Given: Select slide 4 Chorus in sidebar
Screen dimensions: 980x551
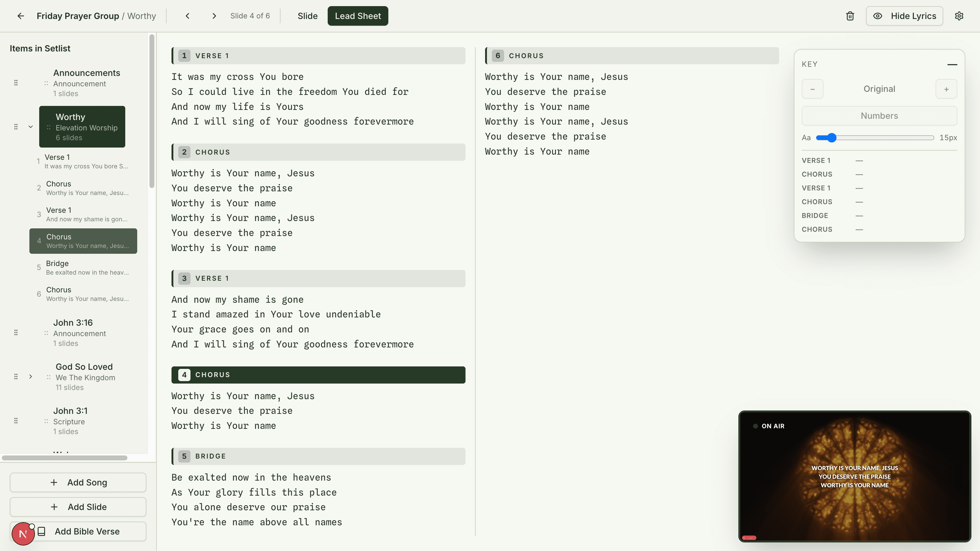Looking at the screenshot, I should (83, 241).
